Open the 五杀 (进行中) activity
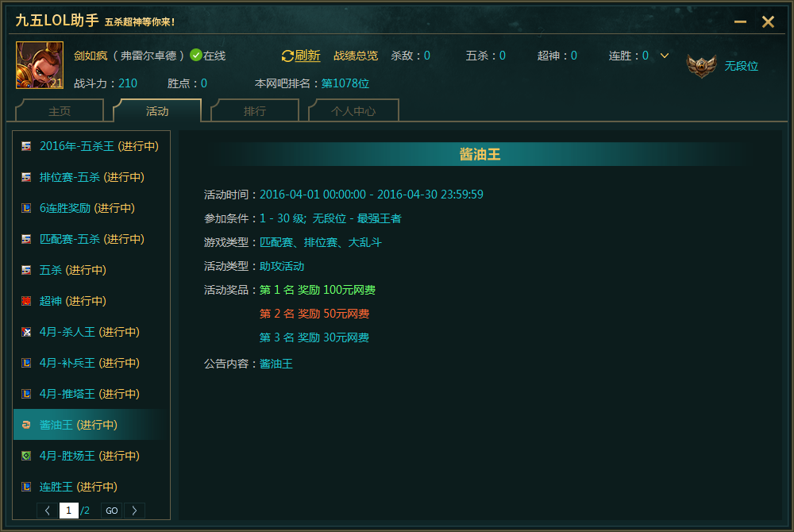This screenshot has height=532, width=794. point(91,270)
